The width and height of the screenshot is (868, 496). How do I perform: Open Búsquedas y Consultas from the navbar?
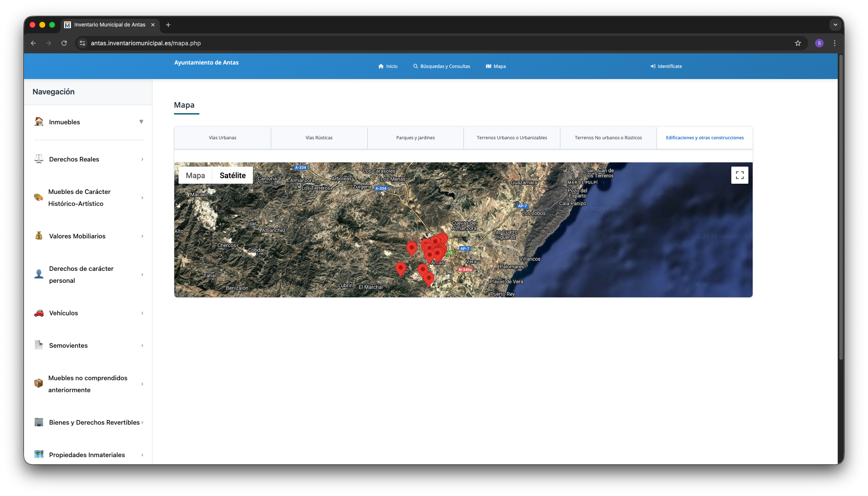click(445, 66)
